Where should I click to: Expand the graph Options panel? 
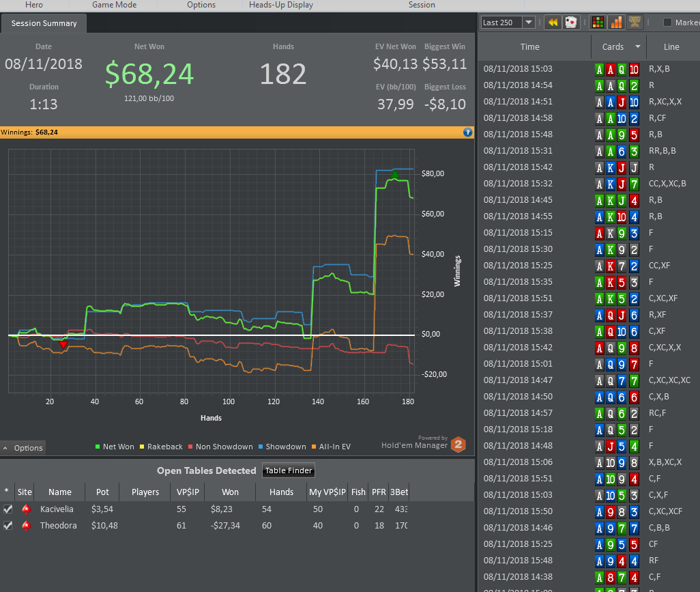click(x=23, y=448)
